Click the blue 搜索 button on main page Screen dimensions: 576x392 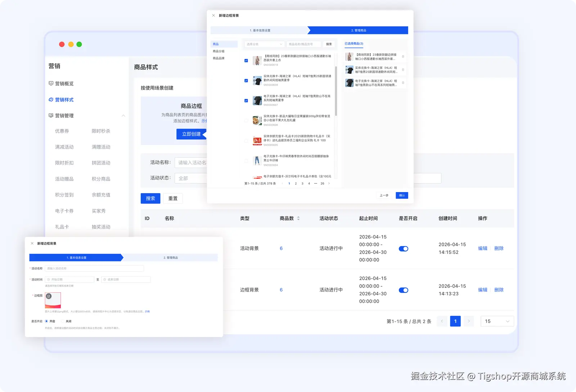150,199
